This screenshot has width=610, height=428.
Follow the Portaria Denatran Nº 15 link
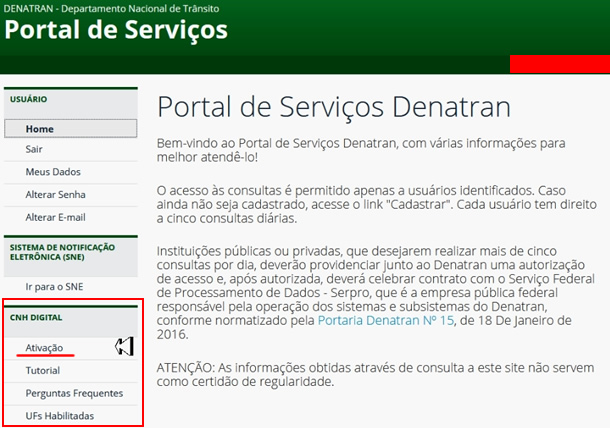pos(386,321)
